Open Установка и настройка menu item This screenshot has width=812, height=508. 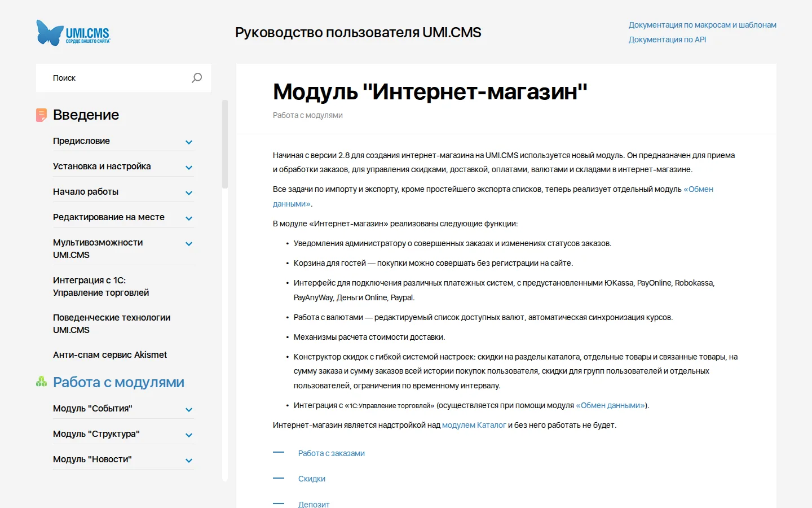tap(101, 166)
